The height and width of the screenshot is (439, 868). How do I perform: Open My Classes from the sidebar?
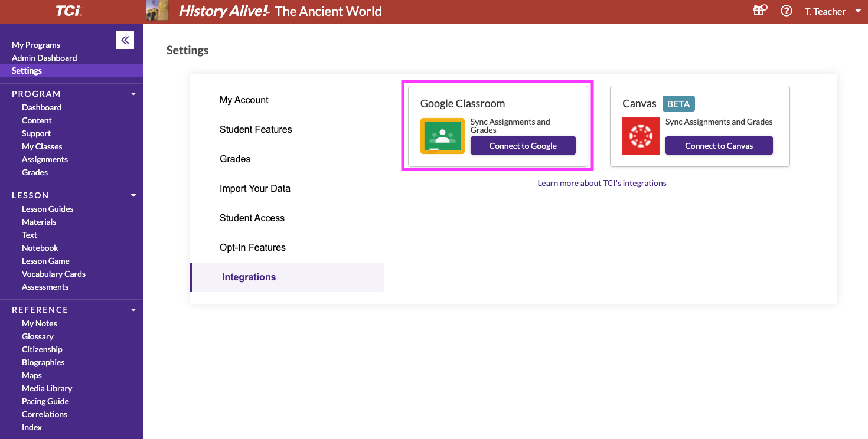(x=42, y=146)
